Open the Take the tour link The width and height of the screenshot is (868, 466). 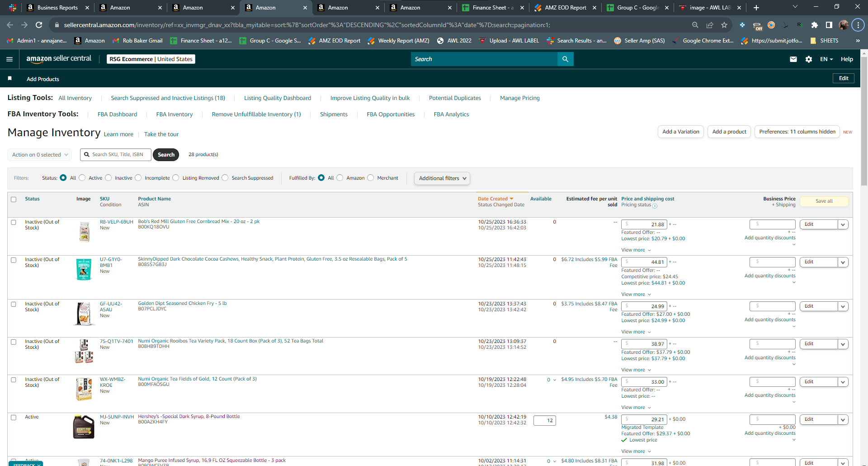pyautogui.click(x=161, y=134)
